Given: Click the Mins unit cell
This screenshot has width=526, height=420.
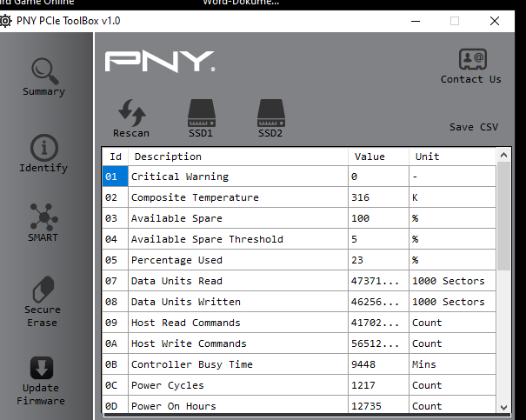Looking at the screenshot, I should coord(453,364).
